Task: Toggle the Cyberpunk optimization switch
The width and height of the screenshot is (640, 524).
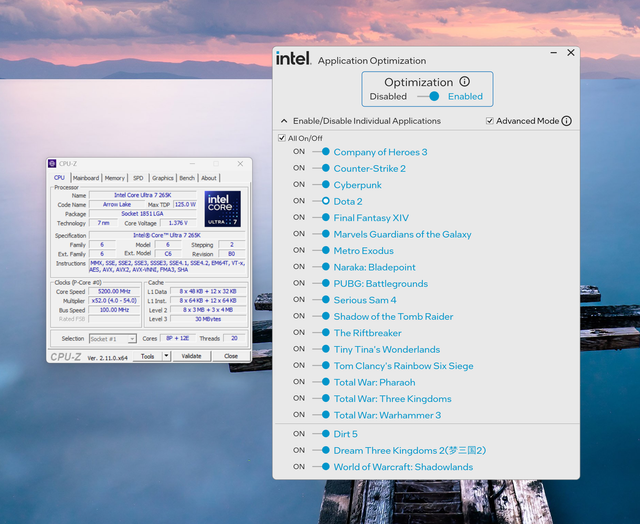Action: [x=321, y=184]
